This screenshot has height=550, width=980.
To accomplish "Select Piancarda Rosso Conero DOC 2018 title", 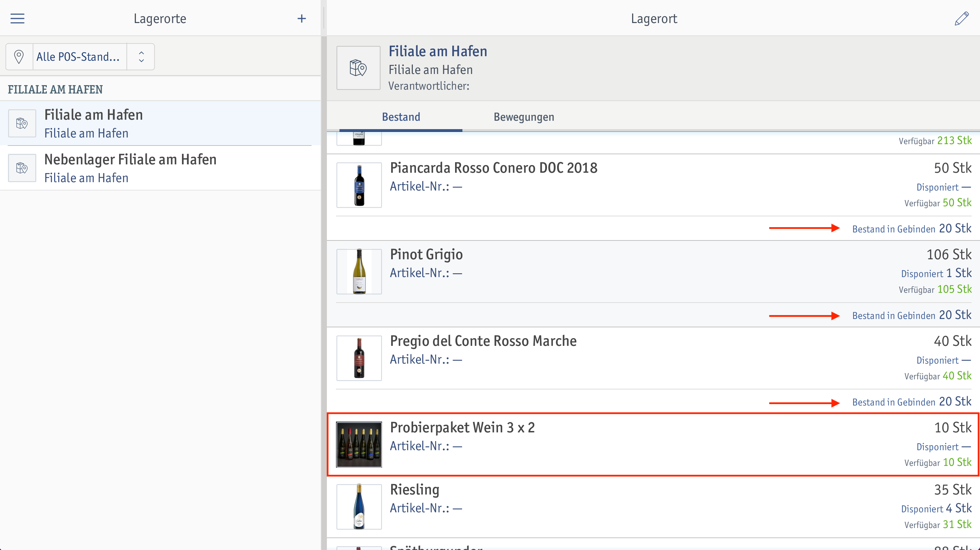I will (493, 168).
